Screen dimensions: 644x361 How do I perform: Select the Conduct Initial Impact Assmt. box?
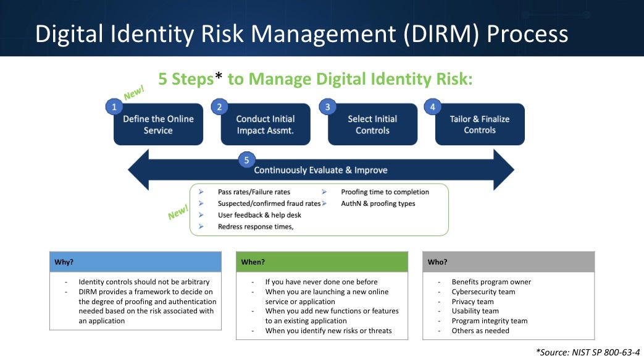[266, 125]
